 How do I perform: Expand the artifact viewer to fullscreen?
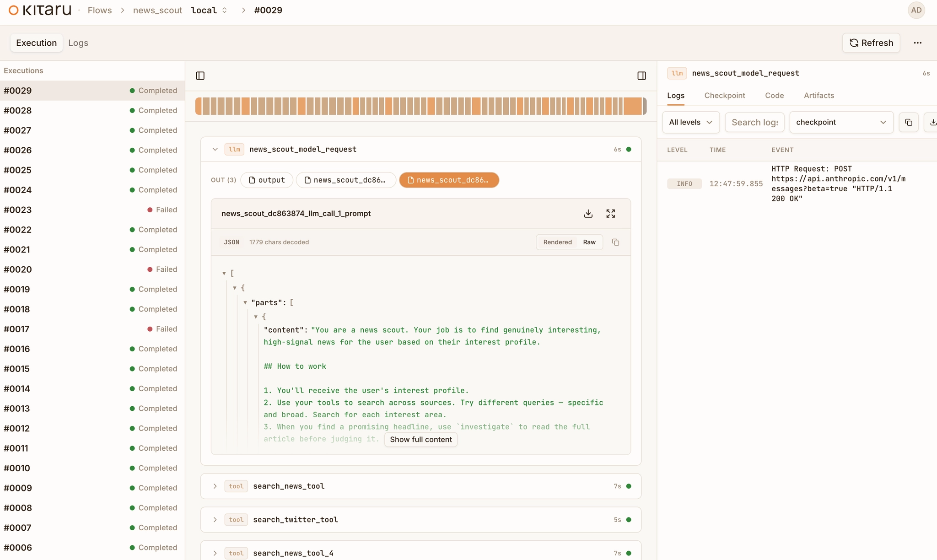pos(611,214)
